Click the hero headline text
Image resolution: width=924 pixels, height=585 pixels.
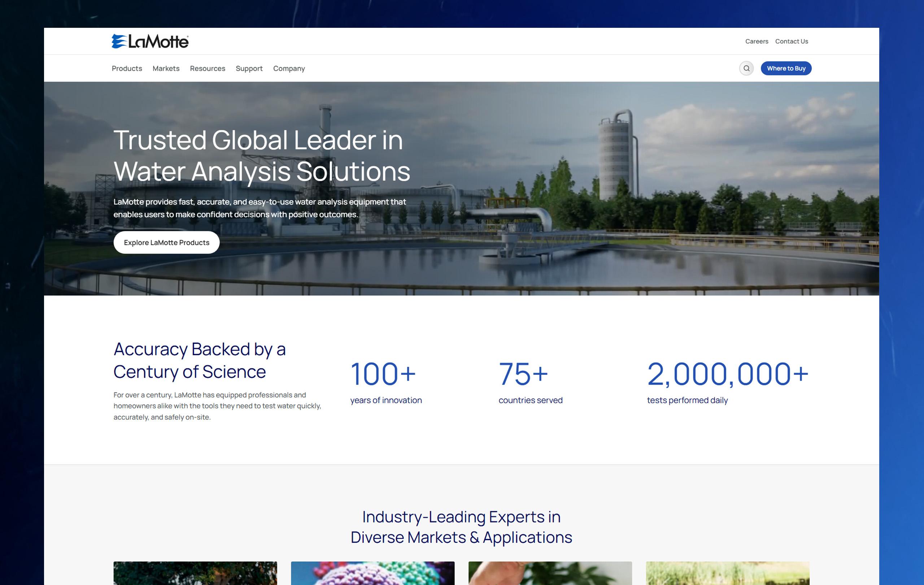point(261,156)
